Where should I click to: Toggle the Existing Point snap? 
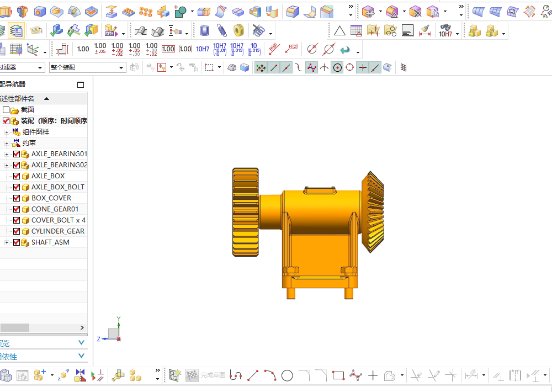pos(363,67)
